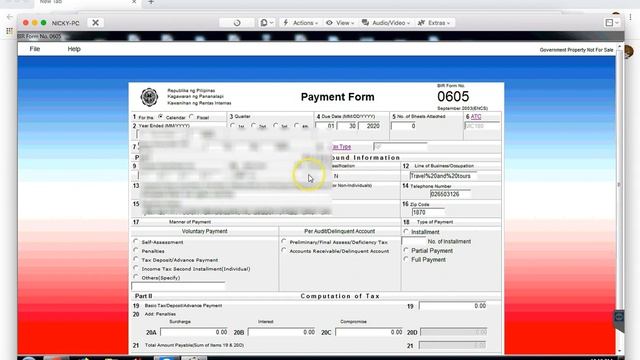Open the Help menu

coord(74,49)
